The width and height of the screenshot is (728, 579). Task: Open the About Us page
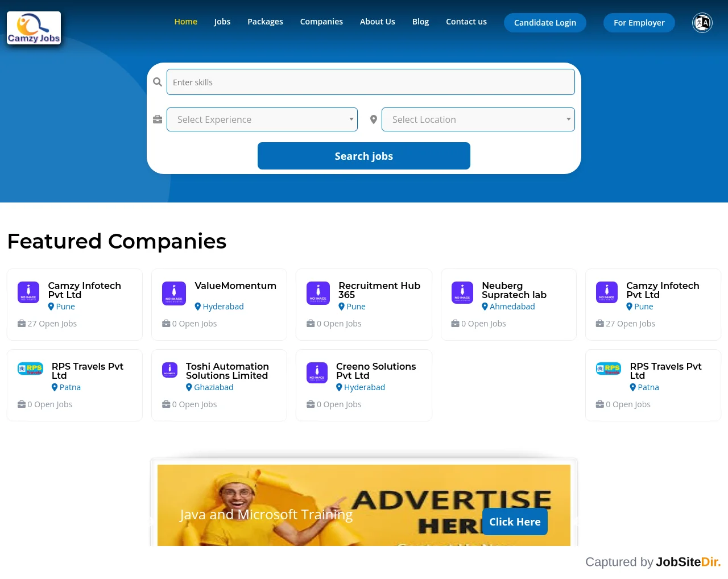378,22
